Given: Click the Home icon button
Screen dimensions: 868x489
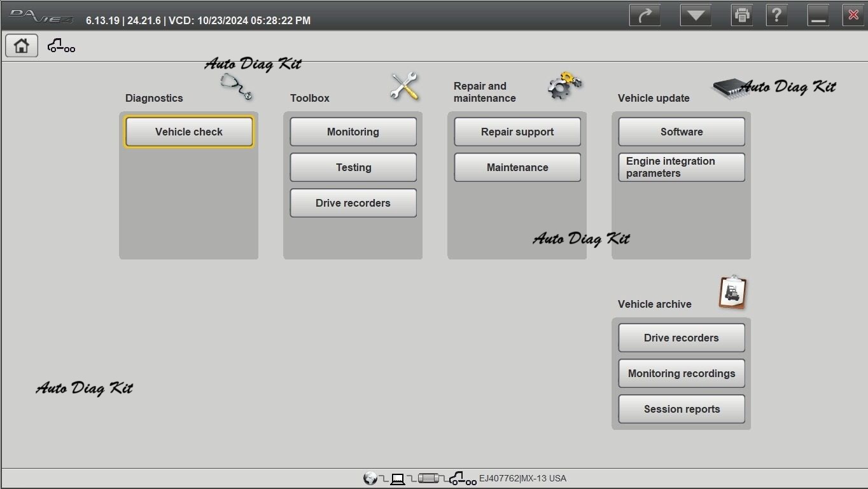Looking at the screenshot, I should coord(22,46).
